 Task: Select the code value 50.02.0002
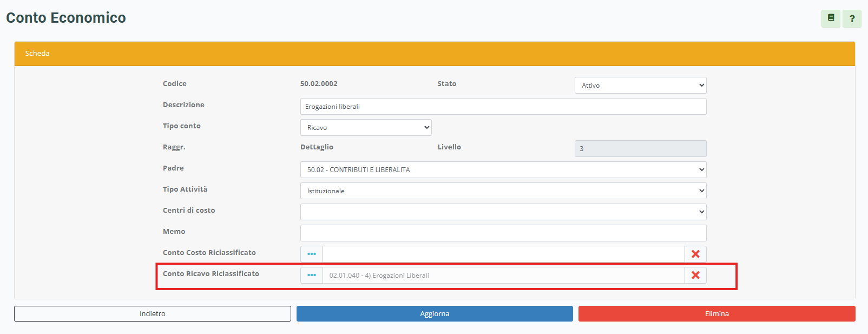click(319, 83)
